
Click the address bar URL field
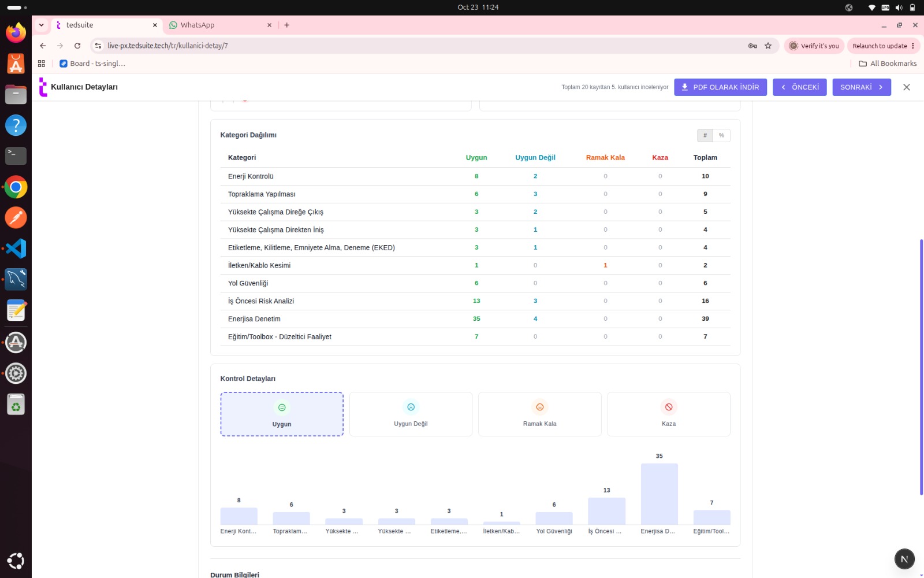(424, 46)
